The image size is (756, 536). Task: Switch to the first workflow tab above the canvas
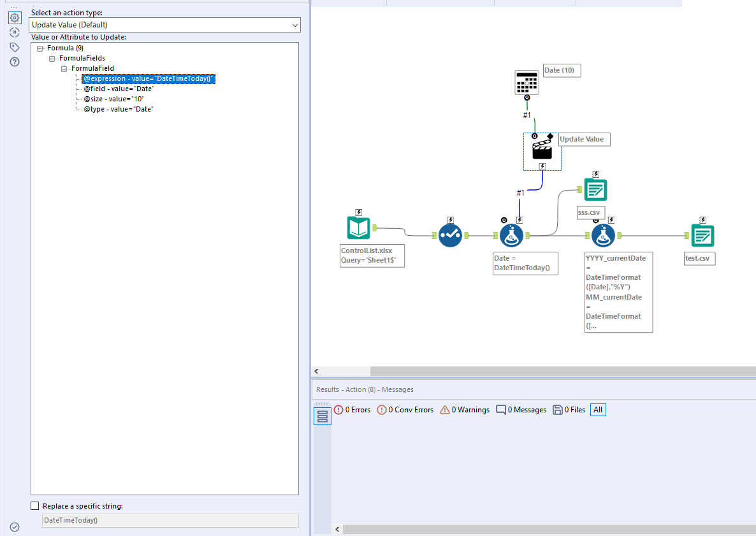coord(348,3)
